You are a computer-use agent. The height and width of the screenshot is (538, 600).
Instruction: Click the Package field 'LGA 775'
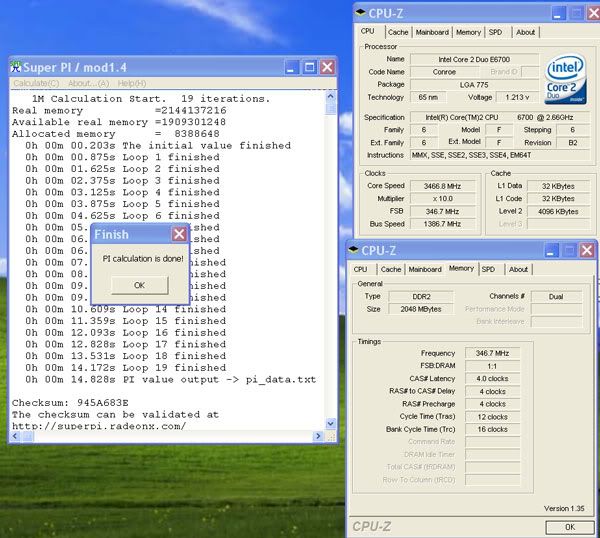pos(474,85)
